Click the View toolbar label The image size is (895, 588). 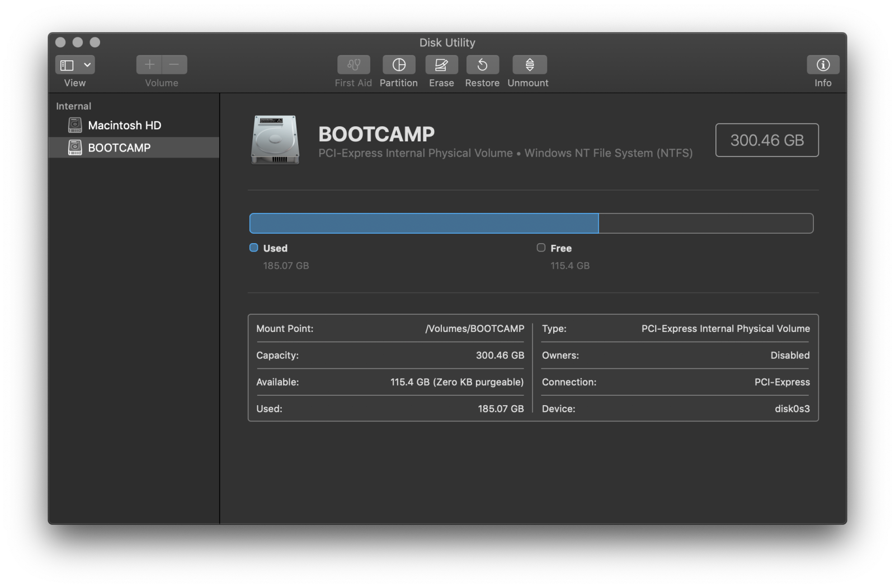75,83
